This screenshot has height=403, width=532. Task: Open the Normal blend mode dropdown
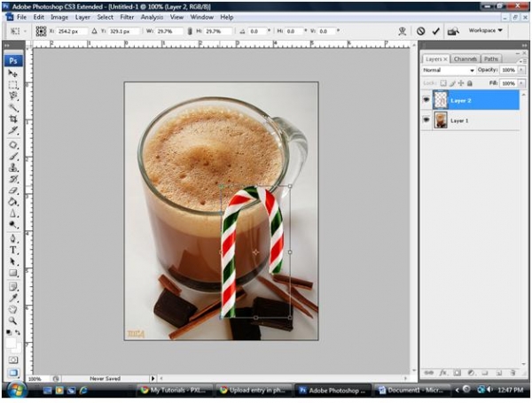pyautogui.click(x=448, y=70)
